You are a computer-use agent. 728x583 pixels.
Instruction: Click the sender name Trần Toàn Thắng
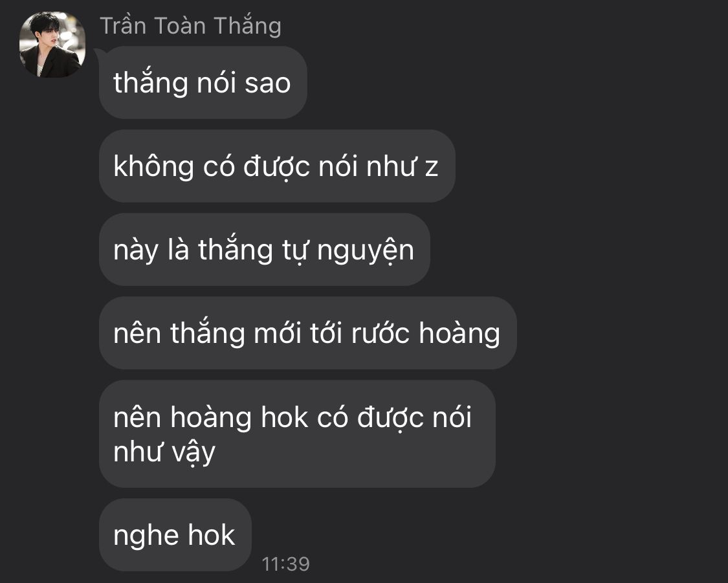(190, 26)
